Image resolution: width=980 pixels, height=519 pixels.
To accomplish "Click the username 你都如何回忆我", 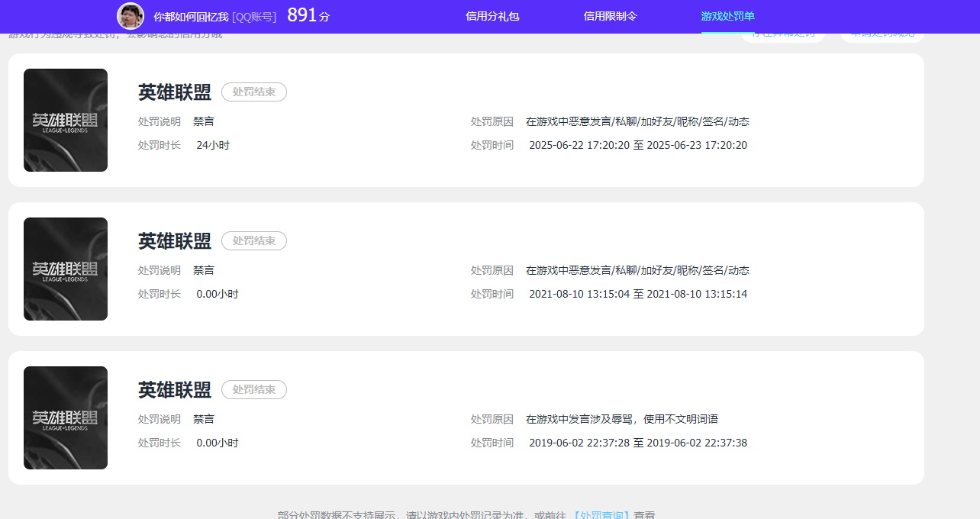I will (x=191, y=17).
